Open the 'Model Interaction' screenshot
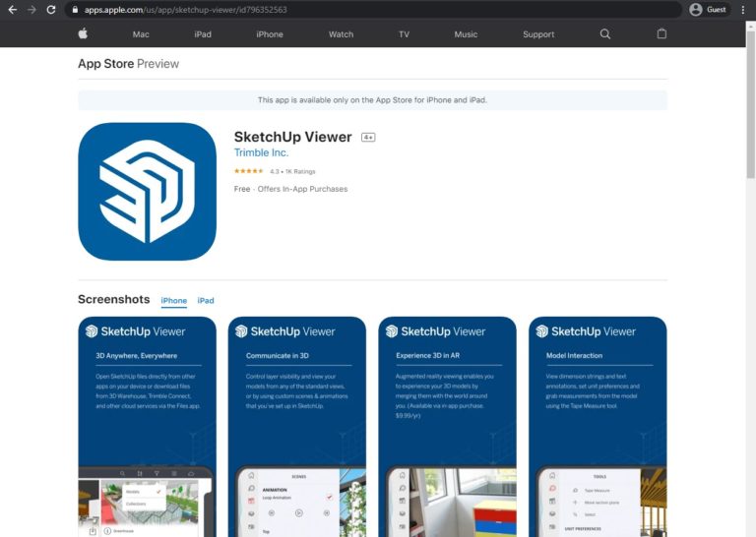 tap(598, 427)
